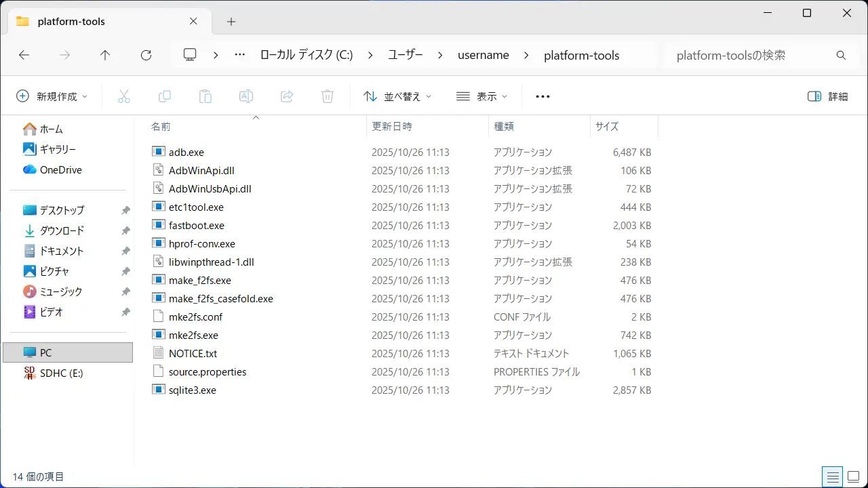Click the Refresh icon in navigation bar

pyautogui.click(x=146, y=56)
